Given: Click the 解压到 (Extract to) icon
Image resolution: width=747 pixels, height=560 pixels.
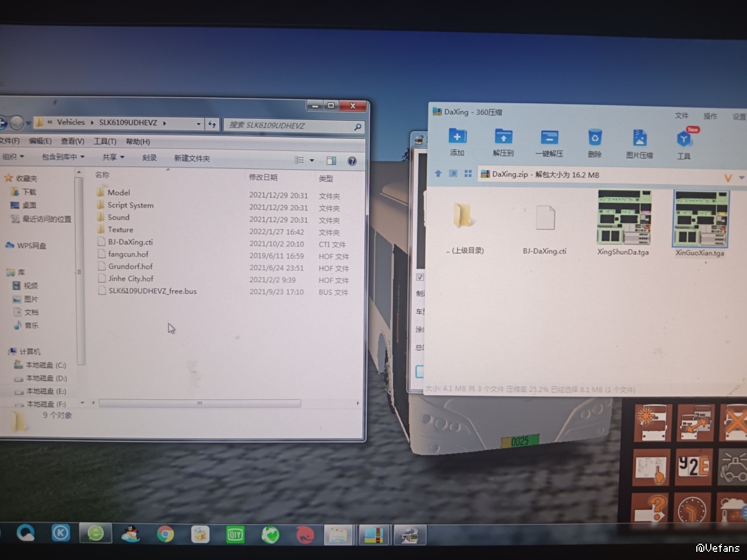Looking at the screenshot, I should (503, 138).
